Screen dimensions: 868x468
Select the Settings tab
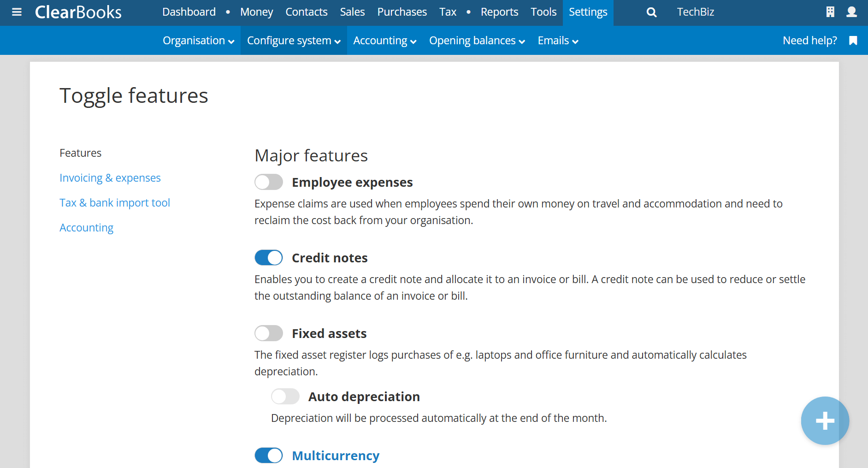tap(588, 12)
